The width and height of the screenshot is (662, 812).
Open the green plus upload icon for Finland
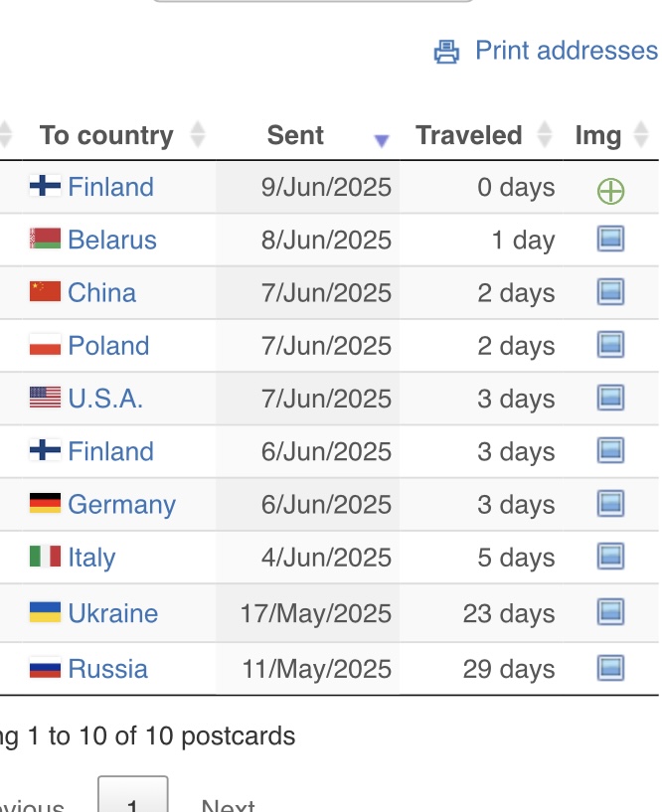[x=610, y=191]
